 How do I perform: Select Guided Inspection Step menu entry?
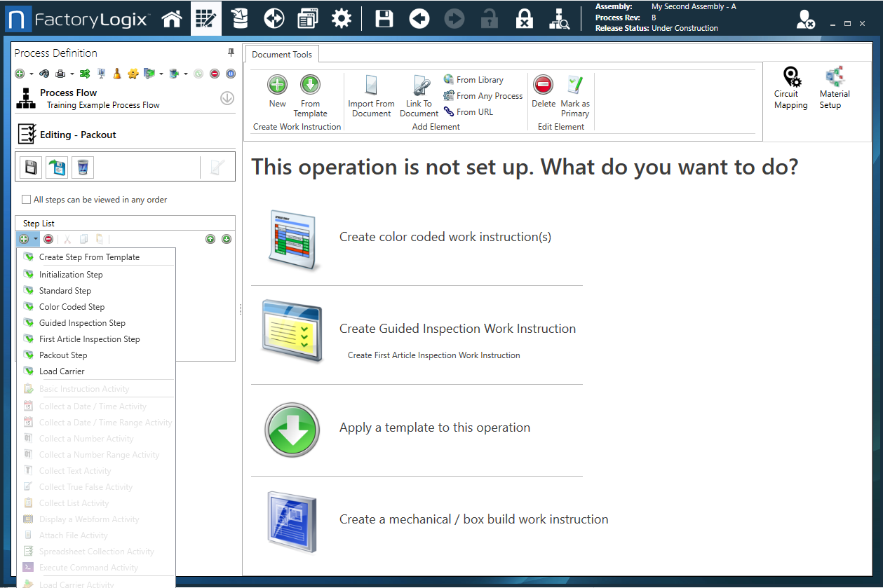coord(82,323)
